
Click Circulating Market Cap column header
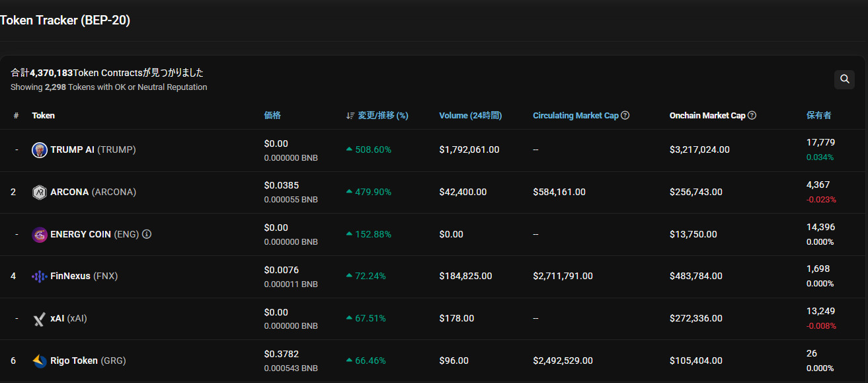click(x=575, y=115)
